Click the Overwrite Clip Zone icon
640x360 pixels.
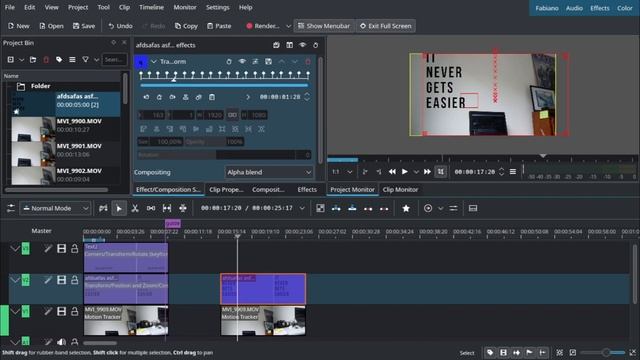[x=352, y=208]
